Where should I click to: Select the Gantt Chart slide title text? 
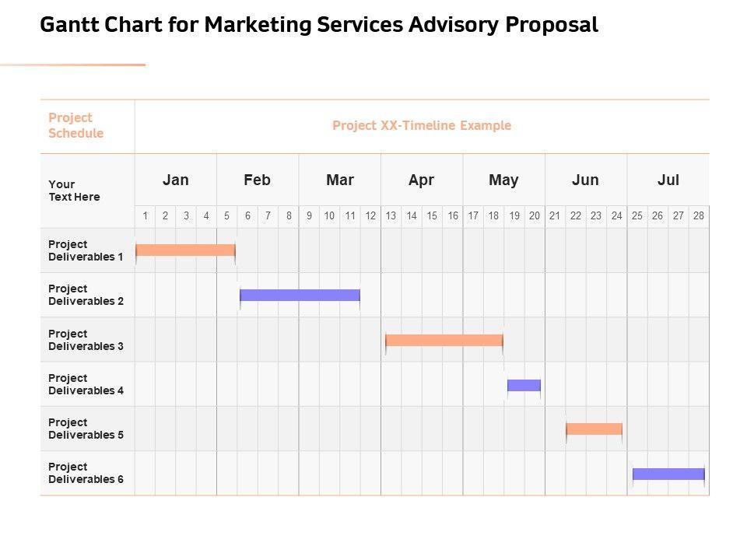click(x=318, y=26)
